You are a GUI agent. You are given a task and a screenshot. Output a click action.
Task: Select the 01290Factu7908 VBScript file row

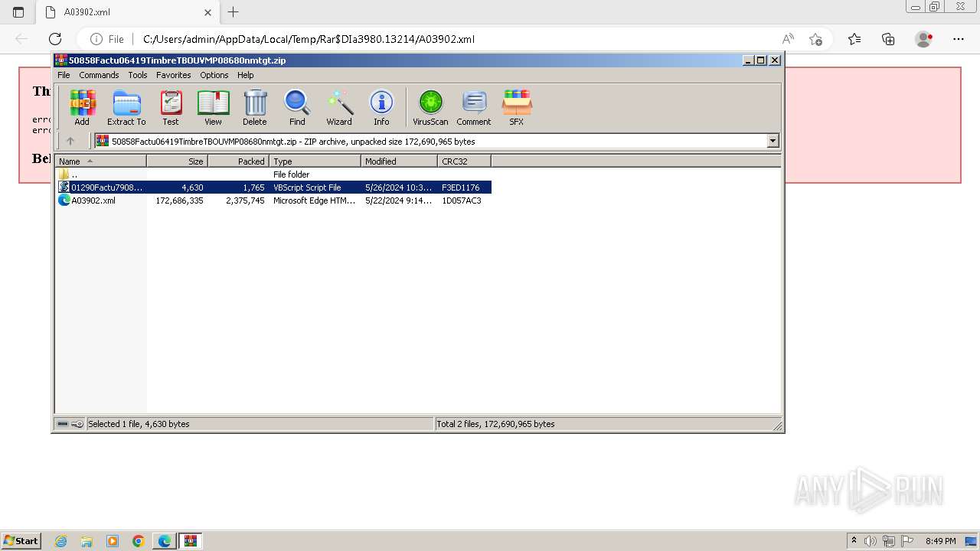(273, 187)
